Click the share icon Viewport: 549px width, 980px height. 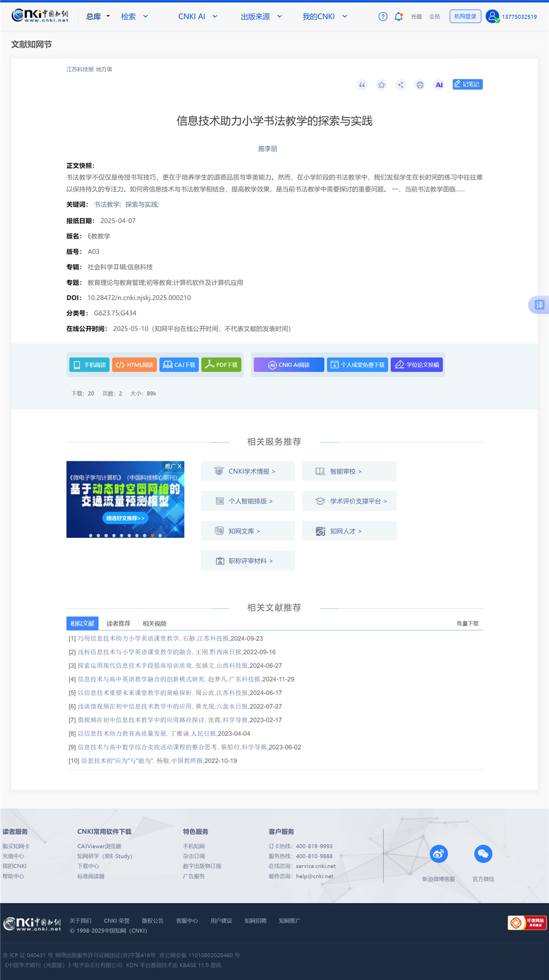point(400,85)
